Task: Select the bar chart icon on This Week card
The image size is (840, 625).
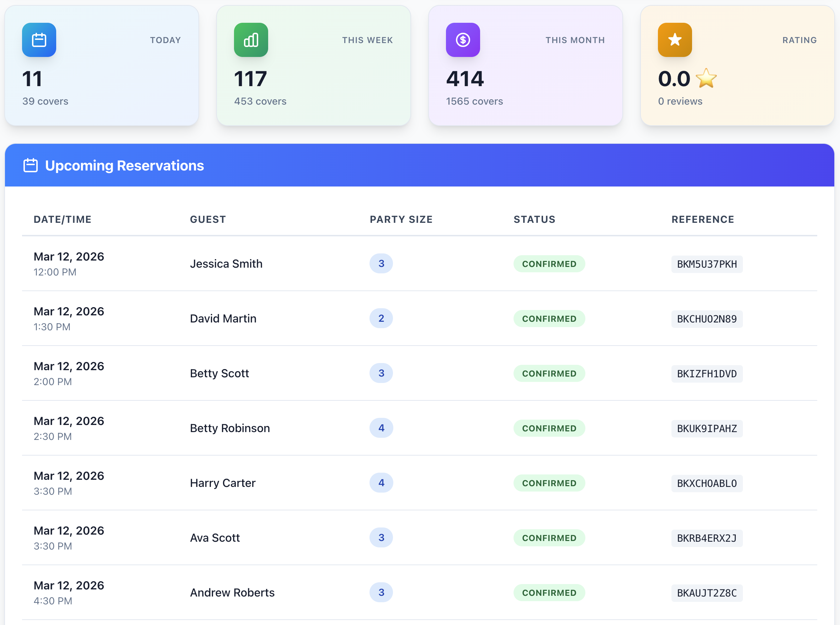Action: (x=251, y=40)
